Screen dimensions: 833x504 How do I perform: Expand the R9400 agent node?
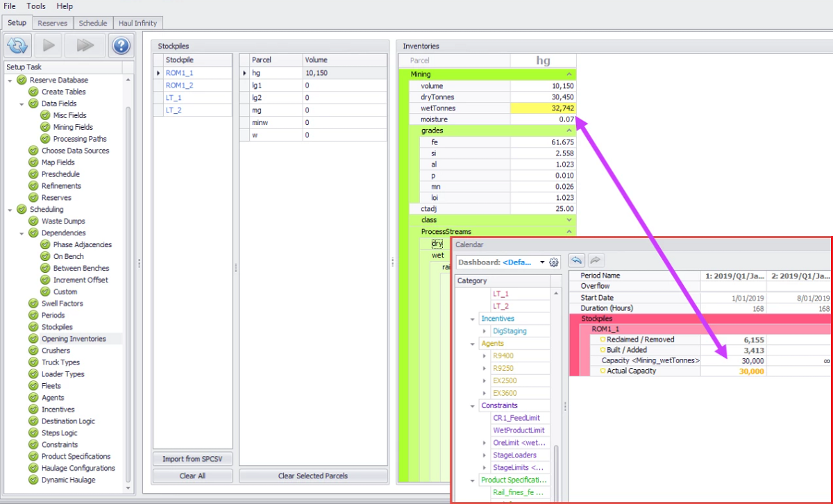point(485,356)
